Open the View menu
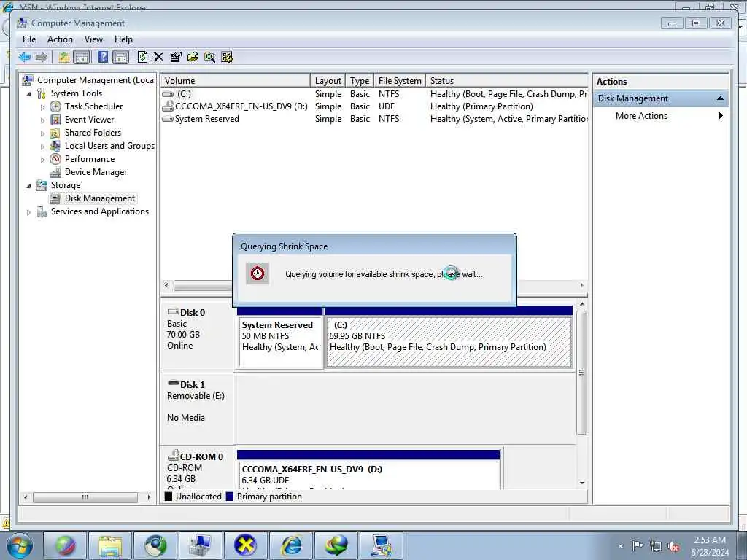The height and width of the screenshot is (560, 747). [x=93, y=39]
